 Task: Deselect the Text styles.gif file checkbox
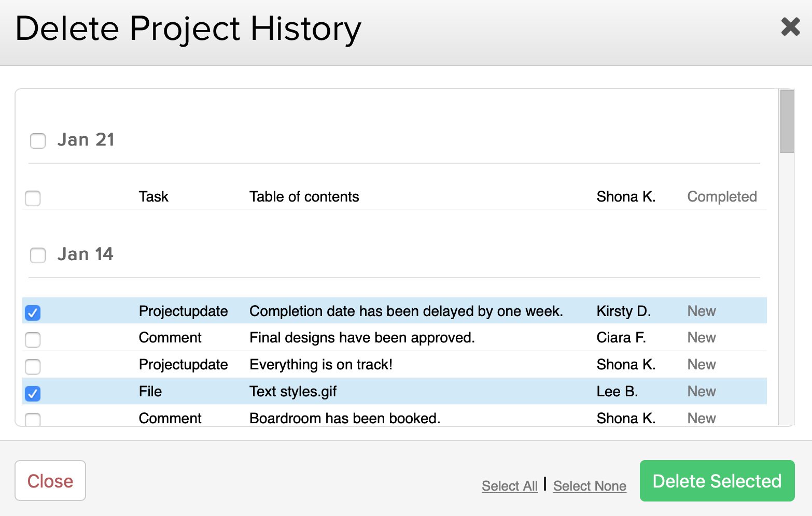33,393
